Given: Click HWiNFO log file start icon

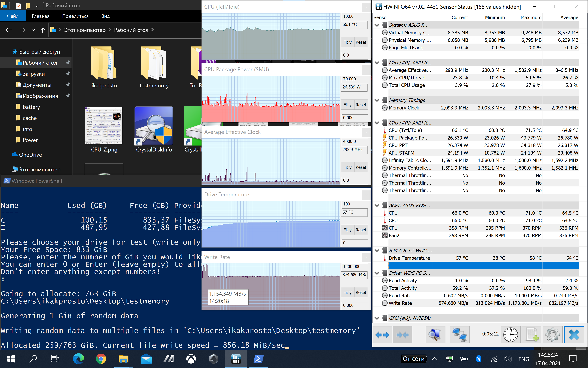Looking at the screenshot, I should [x=532, y=335].
